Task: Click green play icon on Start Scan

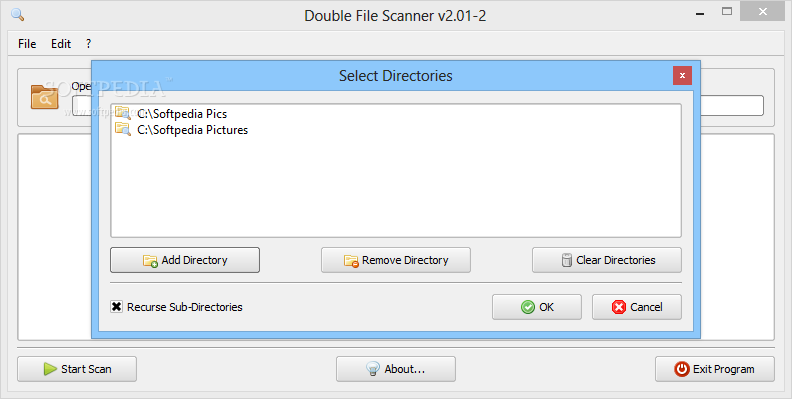Action: pos(50,369)
